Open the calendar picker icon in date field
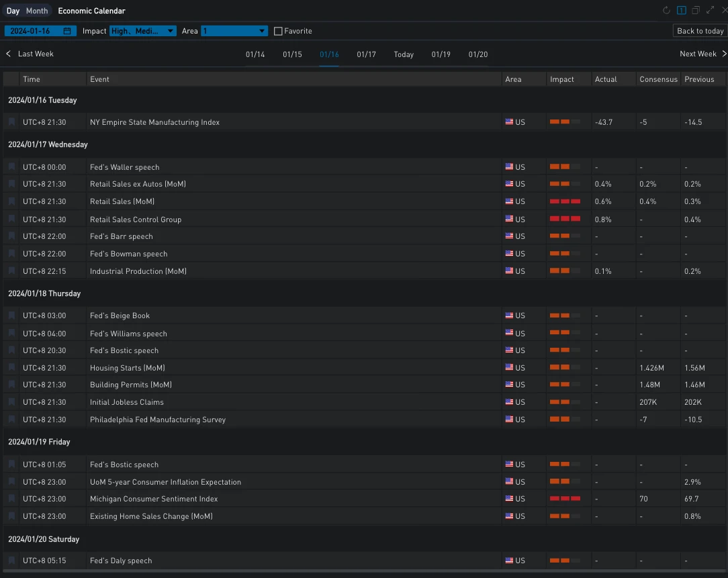728x578 pixels. (67, 31)
